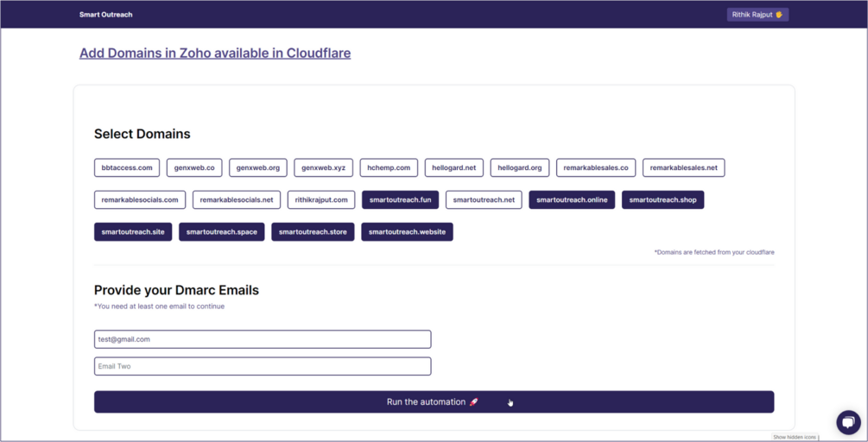Select remarkablesocials.net domain
The width and height of the screenshot is (868, 442).
[x=237, y=199]
